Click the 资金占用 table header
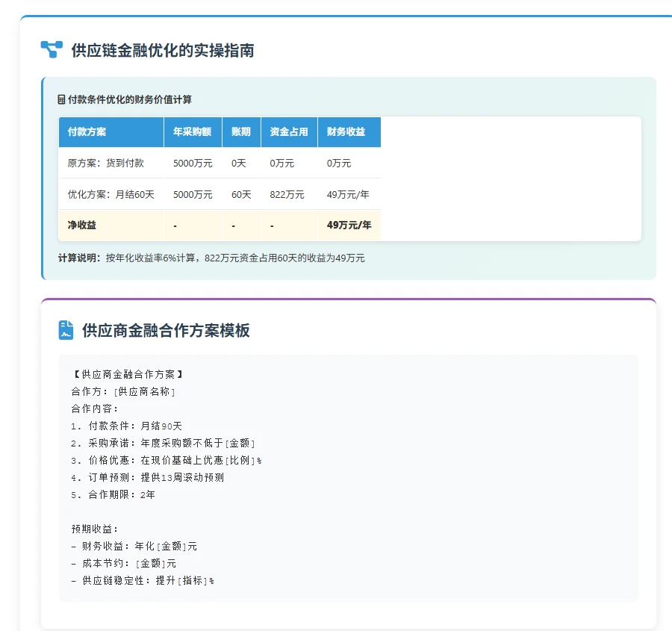The width and height of the screenshot is (672, 631). click(290, 132)
